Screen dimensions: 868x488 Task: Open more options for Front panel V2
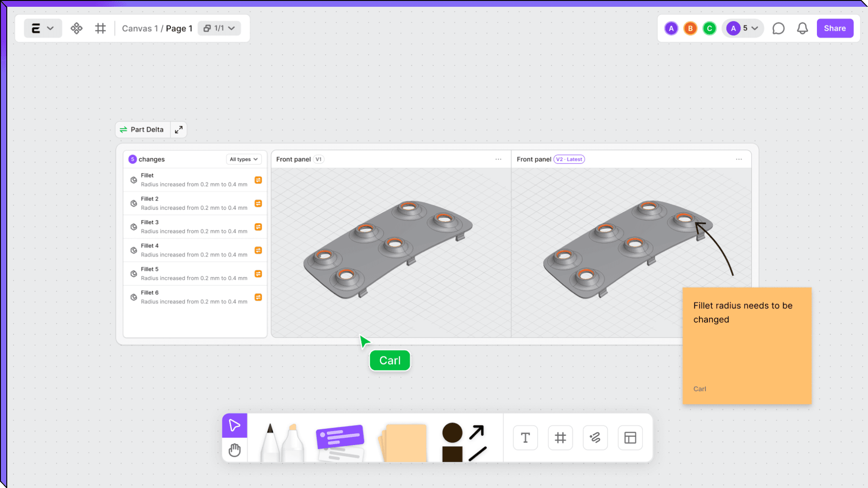pos(739,160)
